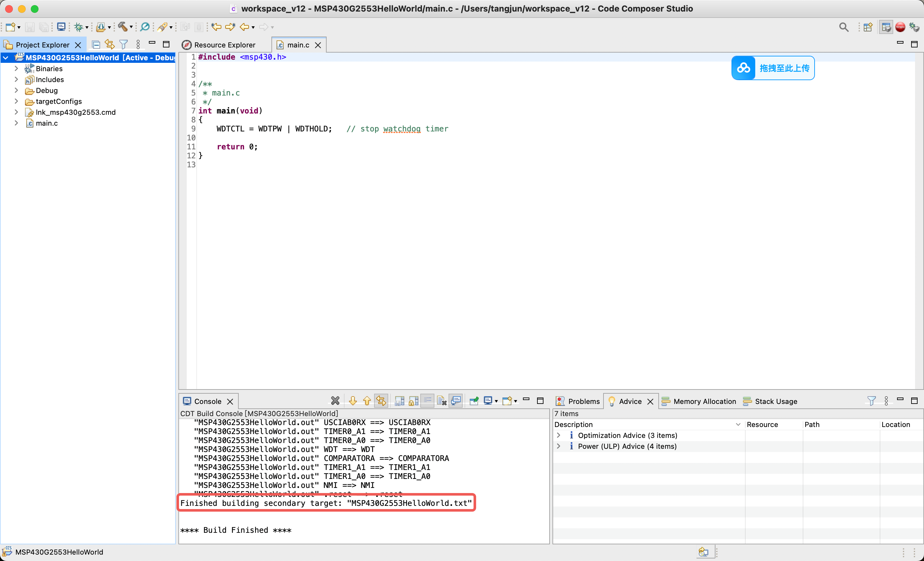This screenshot has height=561, width=924.
Task: Switch to CCS Debug perspective button
Action: 914,27
